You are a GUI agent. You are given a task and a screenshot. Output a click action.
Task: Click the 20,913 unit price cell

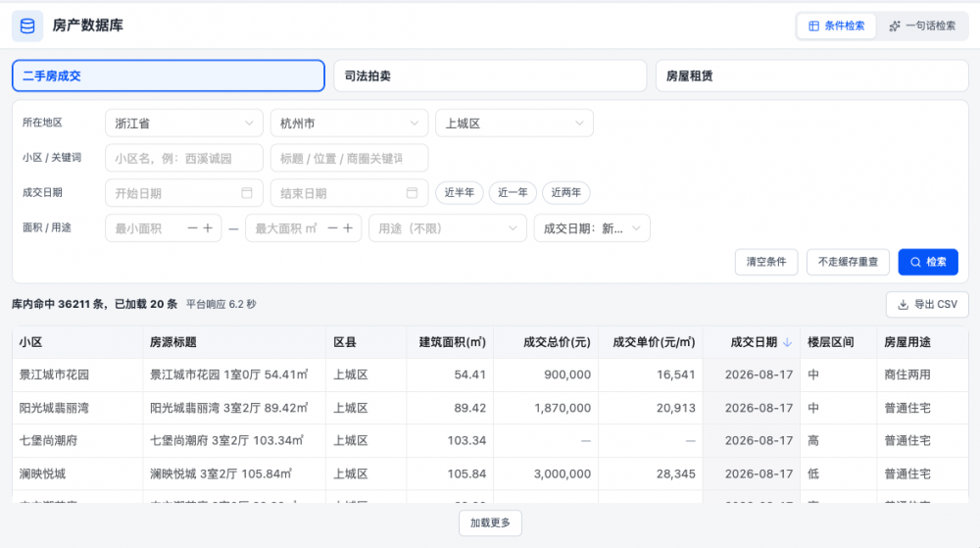[651, 408]
